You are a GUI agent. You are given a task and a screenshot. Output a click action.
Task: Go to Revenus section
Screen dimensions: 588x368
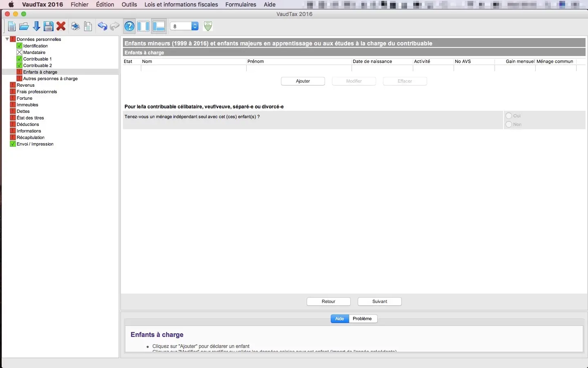coord(26,85)
